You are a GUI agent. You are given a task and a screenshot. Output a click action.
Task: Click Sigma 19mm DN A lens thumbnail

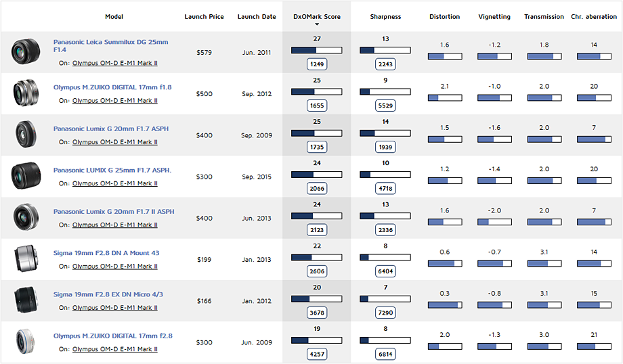[x=26, y=259]
